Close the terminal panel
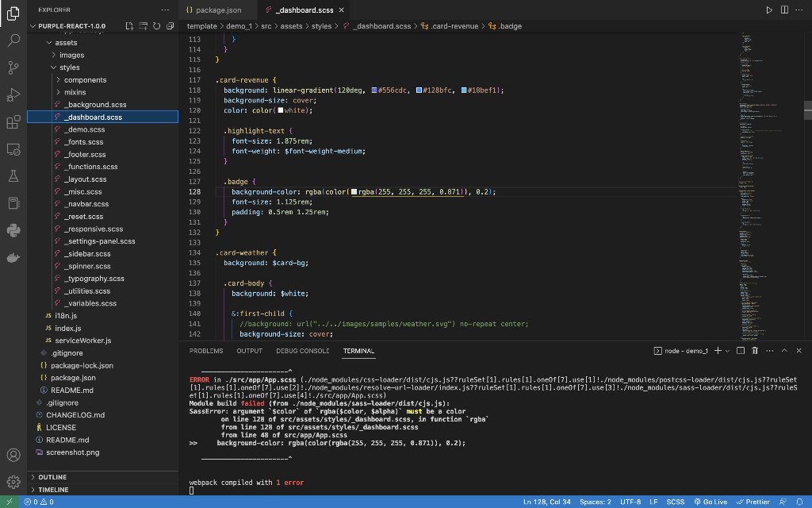Viewport: 812px width, 508px height. click(x=799, y=351)
